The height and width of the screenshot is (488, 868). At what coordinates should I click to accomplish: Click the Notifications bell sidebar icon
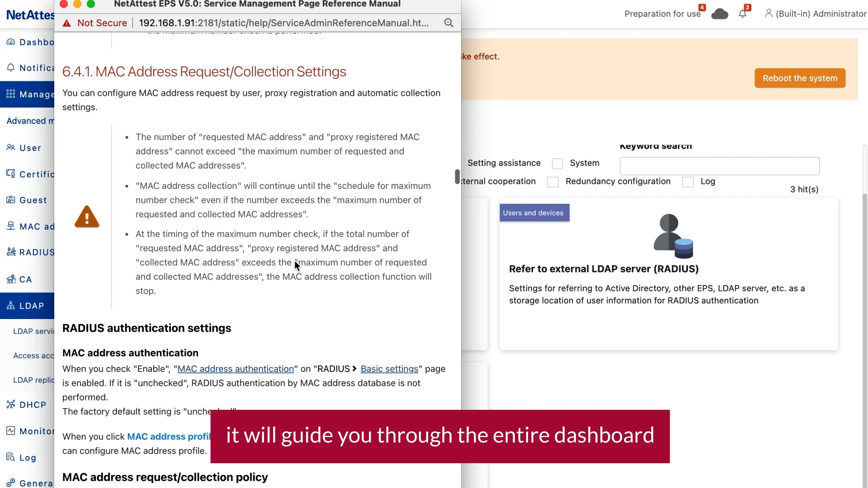tap(11, 68)
